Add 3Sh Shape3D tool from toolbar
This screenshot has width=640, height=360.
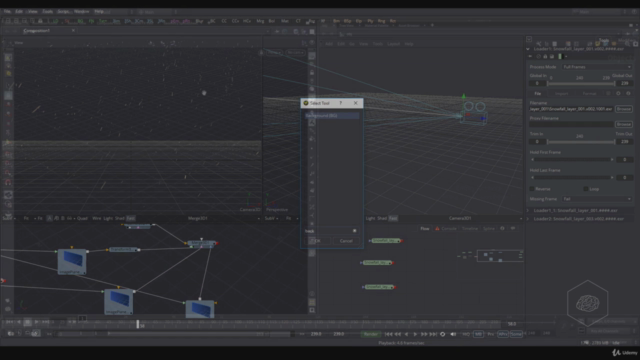128,21
